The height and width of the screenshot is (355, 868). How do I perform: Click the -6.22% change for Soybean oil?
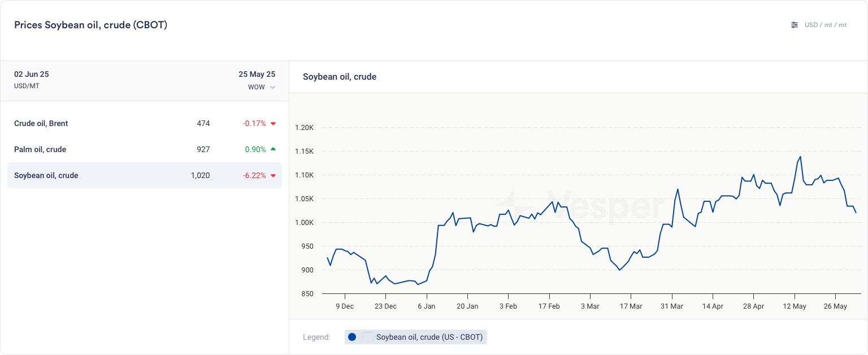coord(254,175)
